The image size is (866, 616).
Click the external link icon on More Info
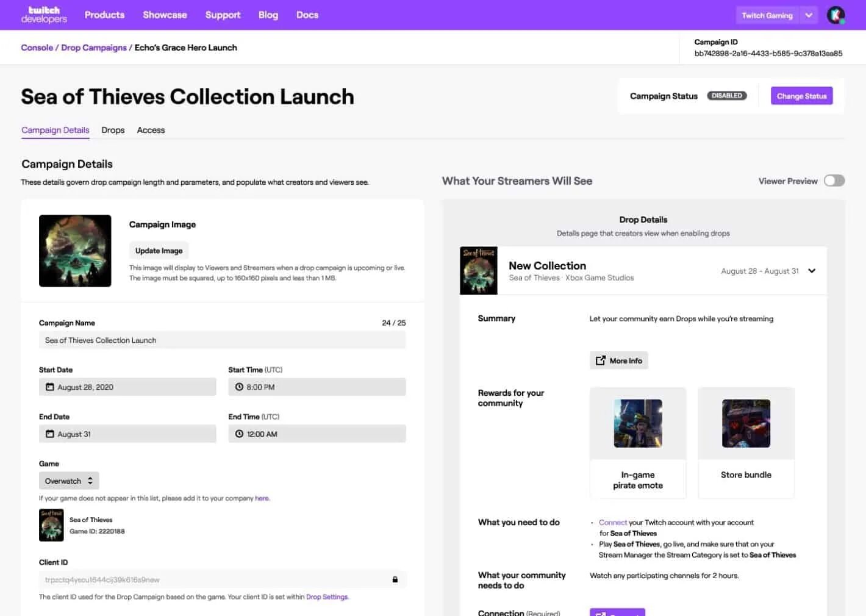point(601,360)
